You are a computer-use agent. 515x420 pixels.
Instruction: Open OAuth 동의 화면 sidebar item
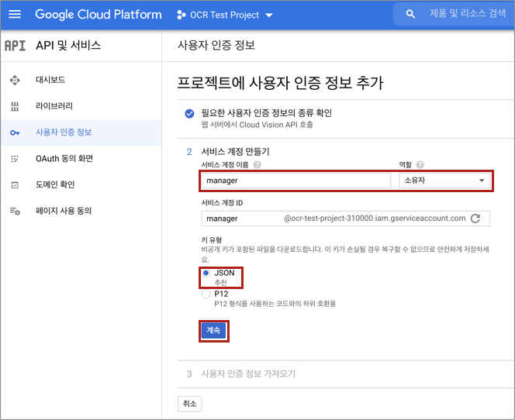coord(81,159)
